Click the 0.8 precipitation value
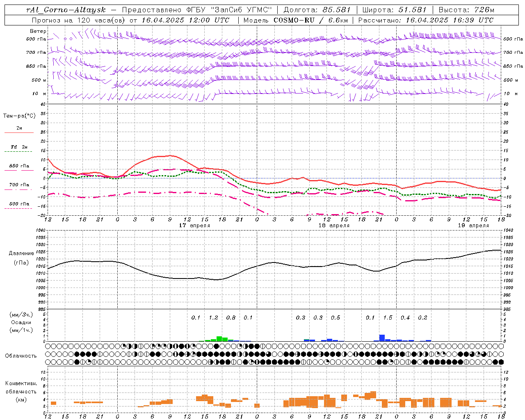The width and height of the screenshot is (525, 420). click(231, 317)
